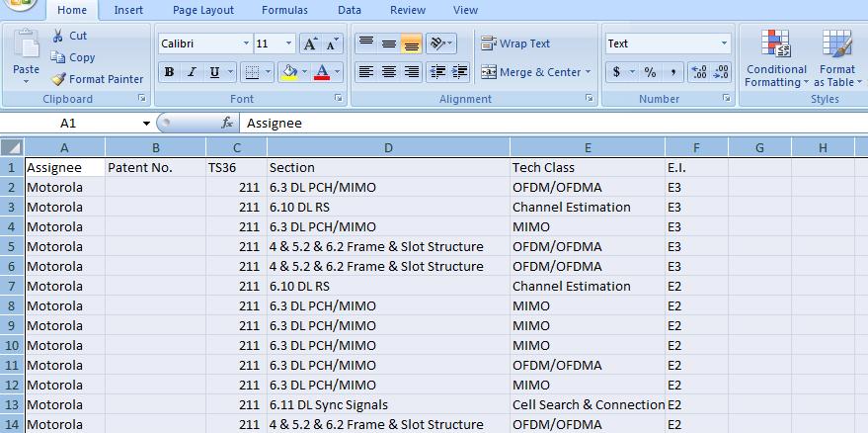Image resolution: width=868 pixels, height=433 pixels.
Task: Click the Name Box showing A1
Action: 68,124
